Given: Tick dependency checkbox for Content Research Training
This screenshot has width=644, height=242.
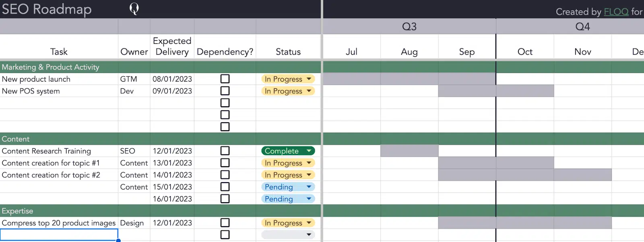Looking at the screenshot, I should tap(225, 151).
